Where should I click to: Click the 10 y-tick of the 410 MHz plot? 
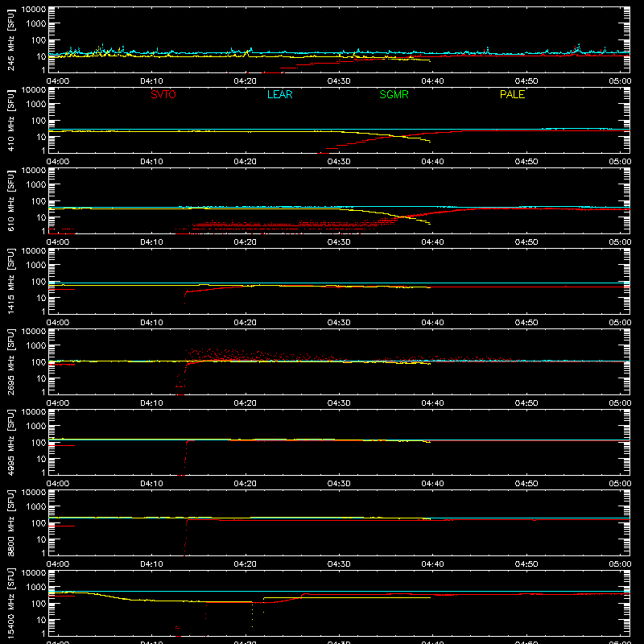(x=41, y=137)
